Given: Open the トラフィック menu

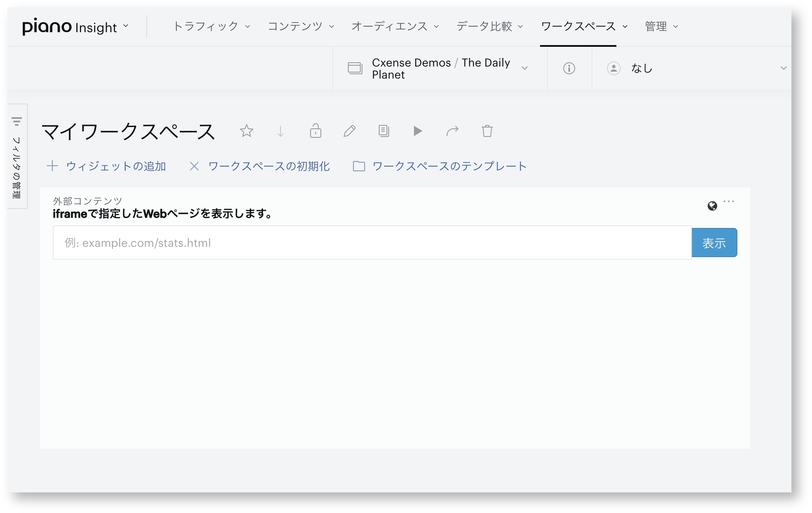Looking at the screenshot, I should [x=211, y=27].
